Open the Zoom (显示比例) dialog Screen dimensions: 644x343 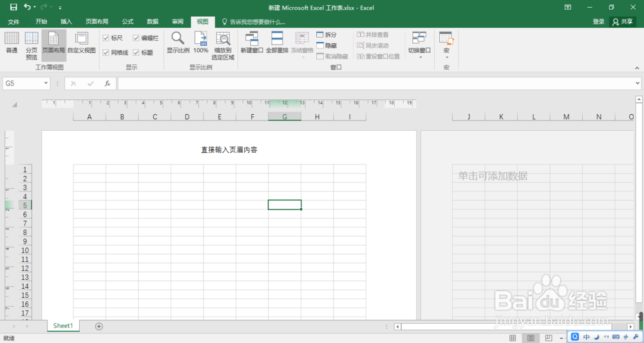coord(178,43)
